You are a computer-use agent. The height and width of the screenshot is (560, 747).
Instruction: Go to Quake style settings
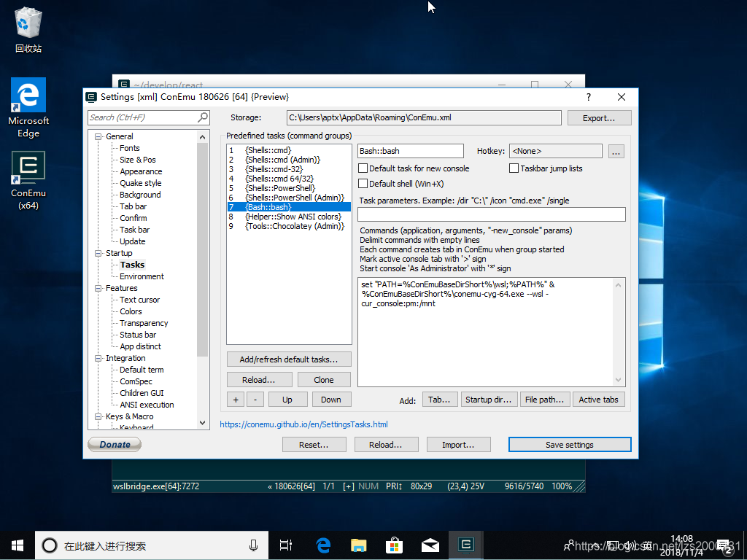pyautogui.click(x=141, y=183)
